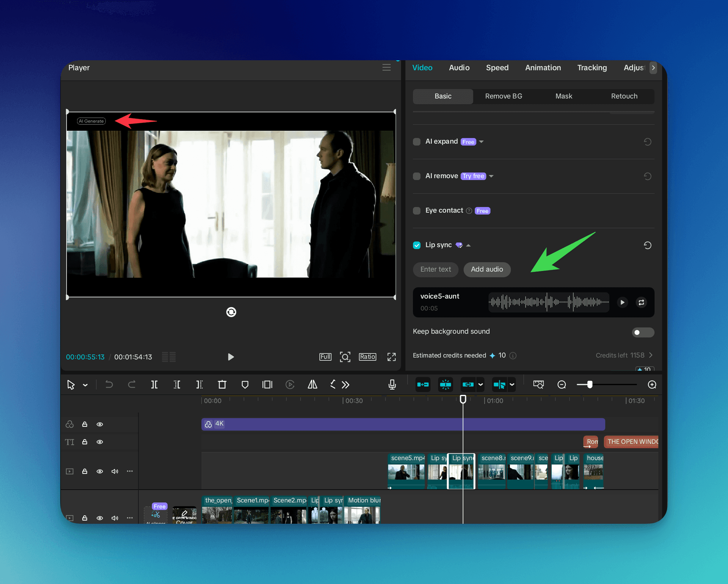
Task: Open the credits info icon
Action: (513, 355)
